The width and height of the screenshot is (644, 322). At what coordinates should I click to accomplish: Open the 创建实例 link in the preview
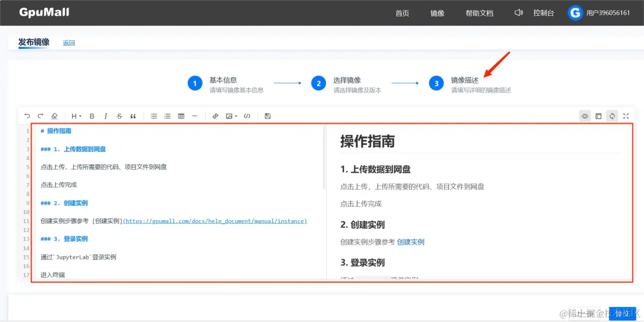410,242
